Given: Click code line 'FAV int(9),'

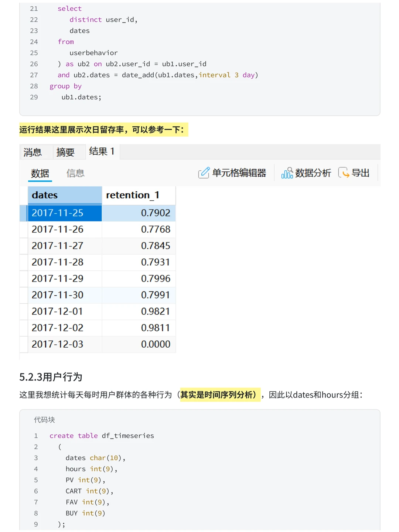Looking at the screenshot, I should 88,502.
